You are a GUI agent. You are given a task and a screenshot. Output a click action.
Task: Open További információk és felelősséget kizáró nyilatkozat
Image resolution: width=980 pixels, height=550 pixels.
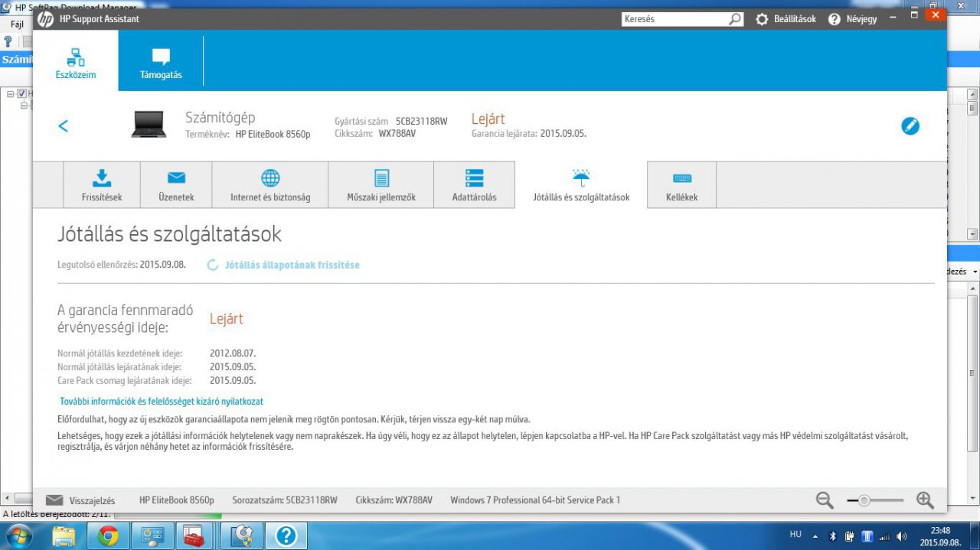(x=162, y=401)
